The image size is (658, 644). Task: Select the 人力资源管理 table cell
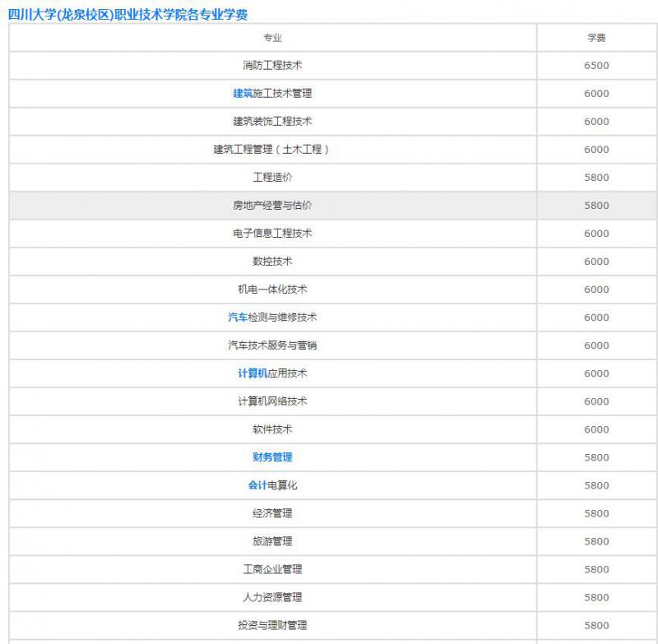[x=272, y=598]
